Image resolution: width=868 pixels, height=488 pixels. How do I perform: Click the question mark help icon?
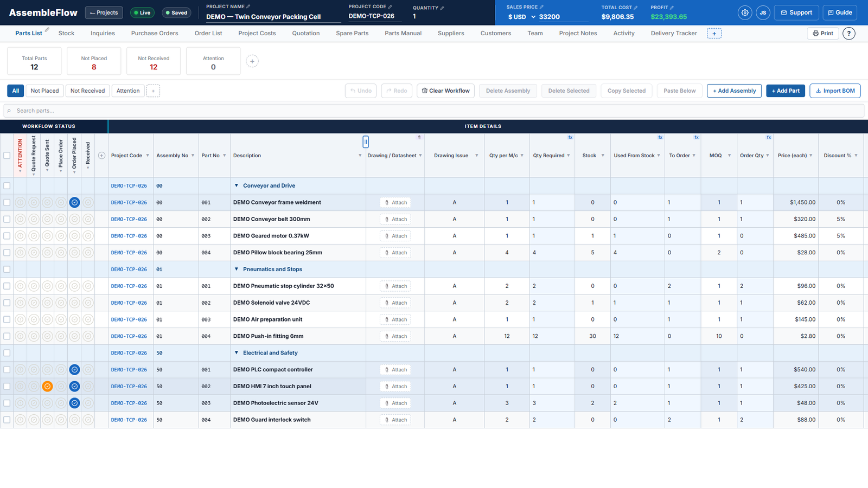point(849,34)
